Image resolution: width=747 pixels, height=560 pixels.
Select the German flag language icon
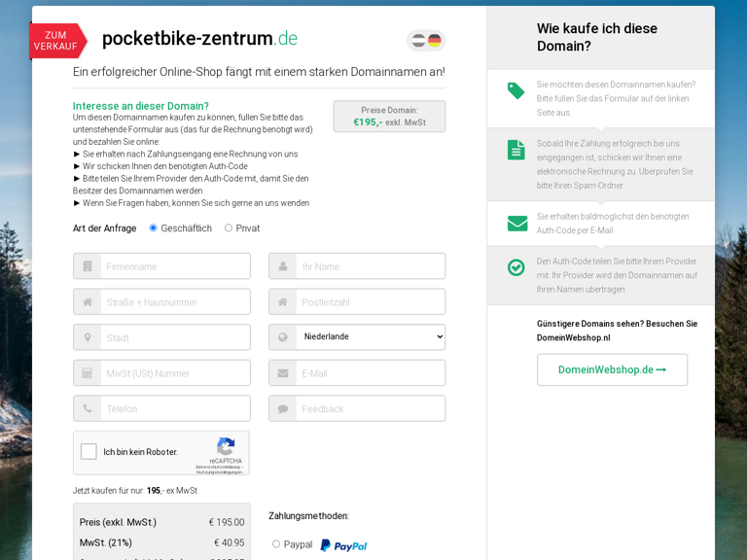(x=435, y=41)
